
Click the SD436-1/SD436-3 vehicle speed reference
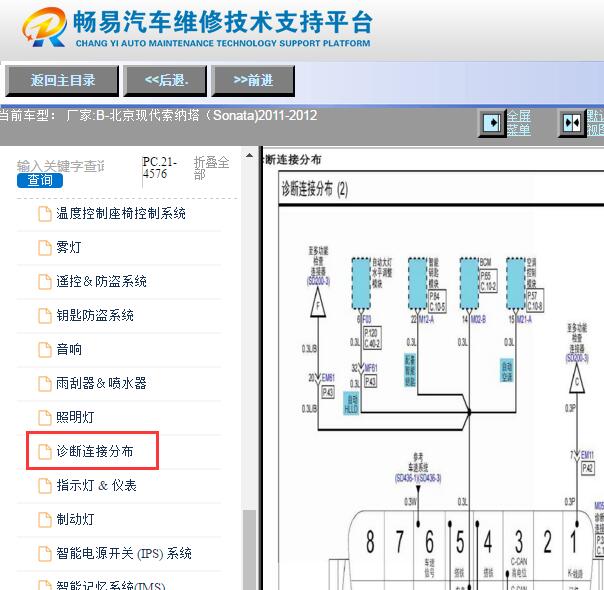[418, 478]
